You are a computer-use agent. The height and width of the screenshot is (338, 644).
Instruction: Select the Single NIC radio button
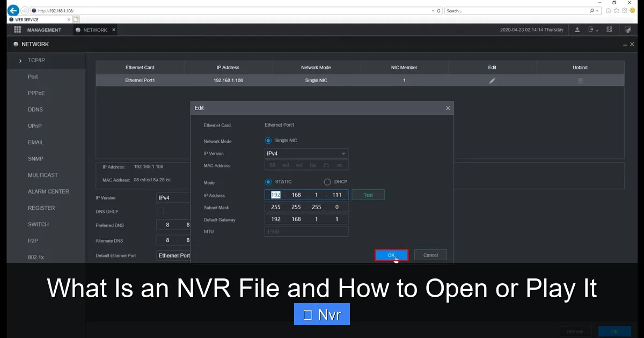pos(268,140)
